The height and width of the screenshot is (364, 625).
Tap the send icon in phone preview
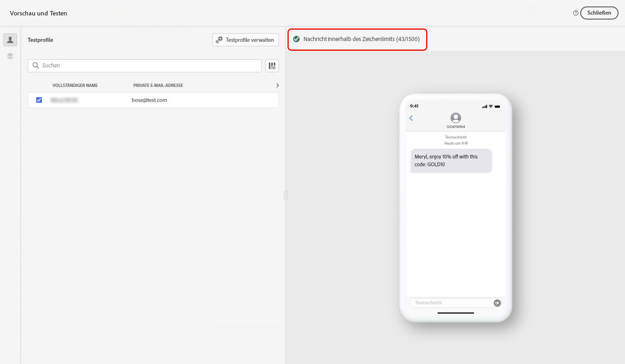click(497, 303)
